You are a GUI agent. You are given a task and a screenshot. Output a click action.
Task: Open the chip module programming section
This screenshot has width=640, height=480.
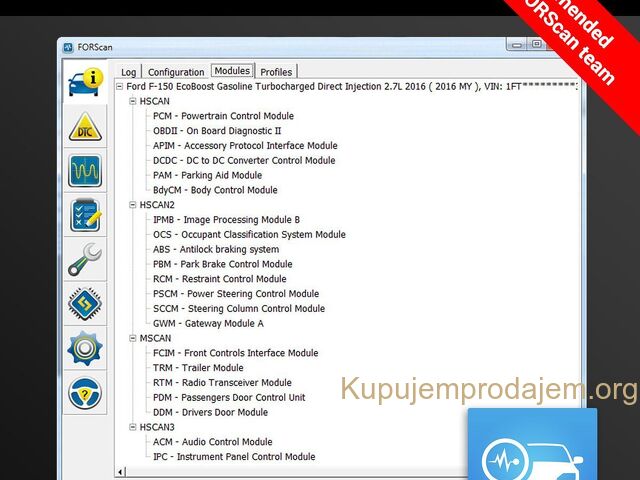click(85, 303)
